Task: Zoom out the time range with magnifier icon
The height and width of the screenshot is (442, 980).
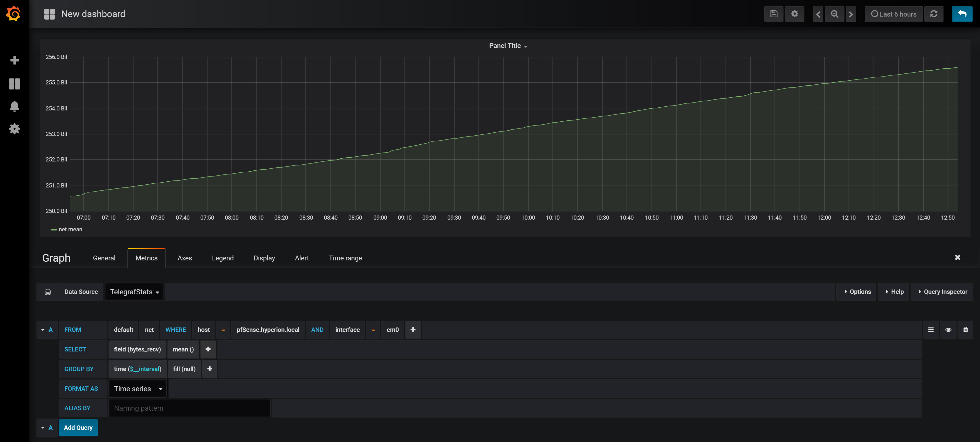Action: tap(834, 14)
